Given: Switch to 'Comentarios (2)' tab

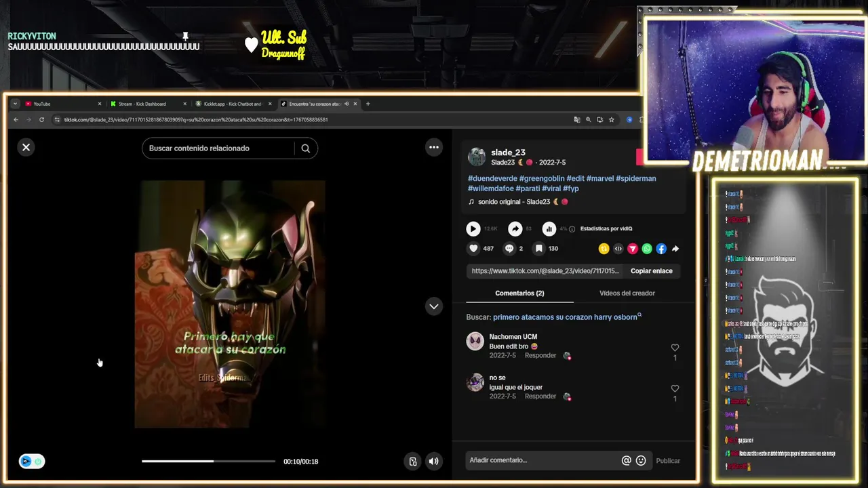Looking at the screenshot, I should tap(519, 293).
